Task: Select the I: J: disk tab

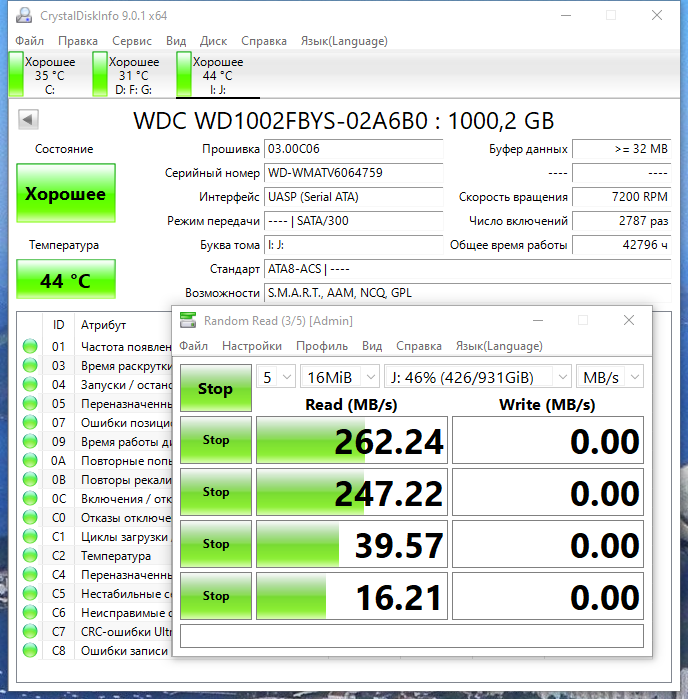Action: [218, 74]
